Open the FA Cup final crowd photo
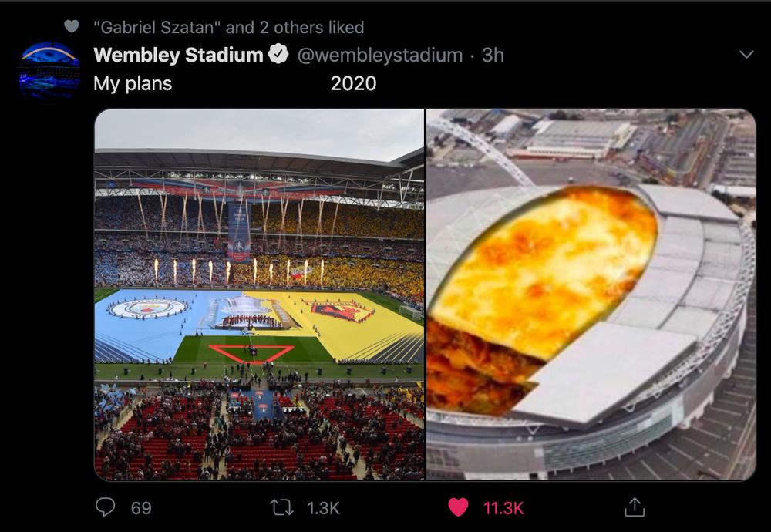Image resolution: width=771 pixels, height=532 pixels. click(x=259, y=294)
